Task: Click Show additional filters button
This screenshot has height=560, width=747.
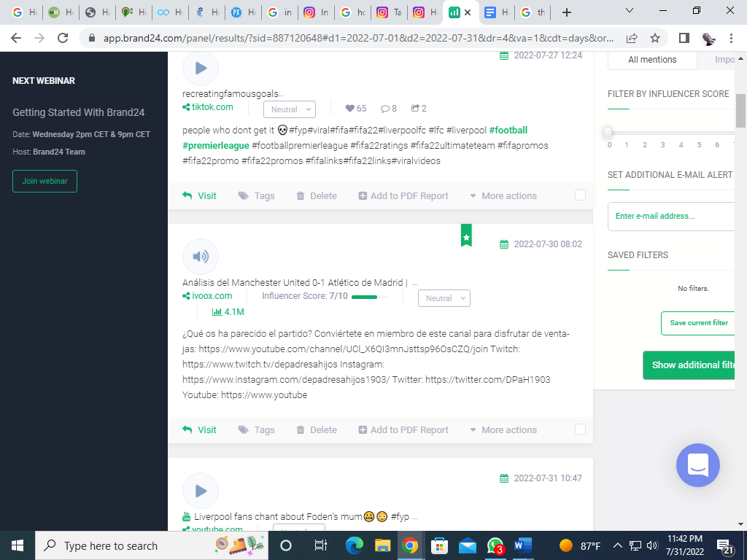Action: tap(689, 365)
